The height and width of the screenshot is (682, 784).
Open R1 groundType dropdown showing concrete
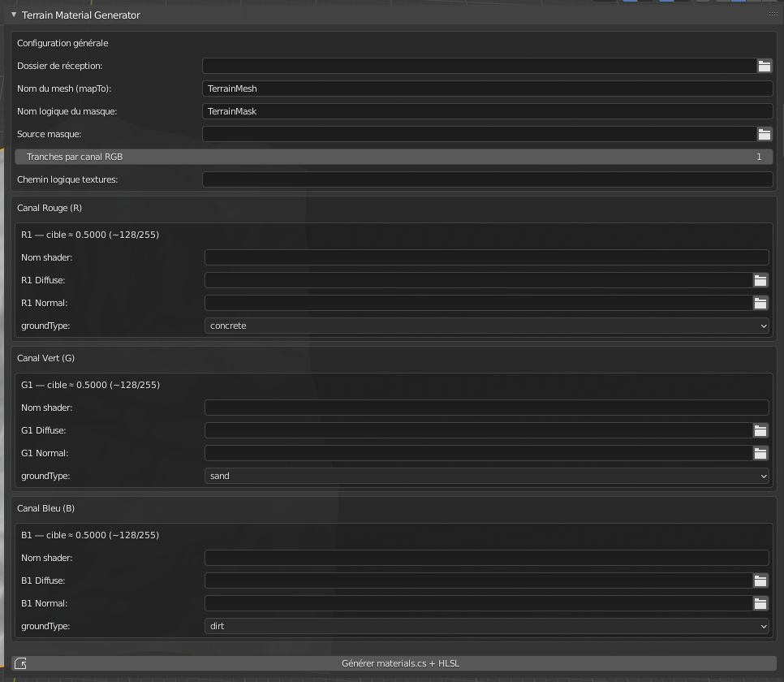[x=486, y=326]
